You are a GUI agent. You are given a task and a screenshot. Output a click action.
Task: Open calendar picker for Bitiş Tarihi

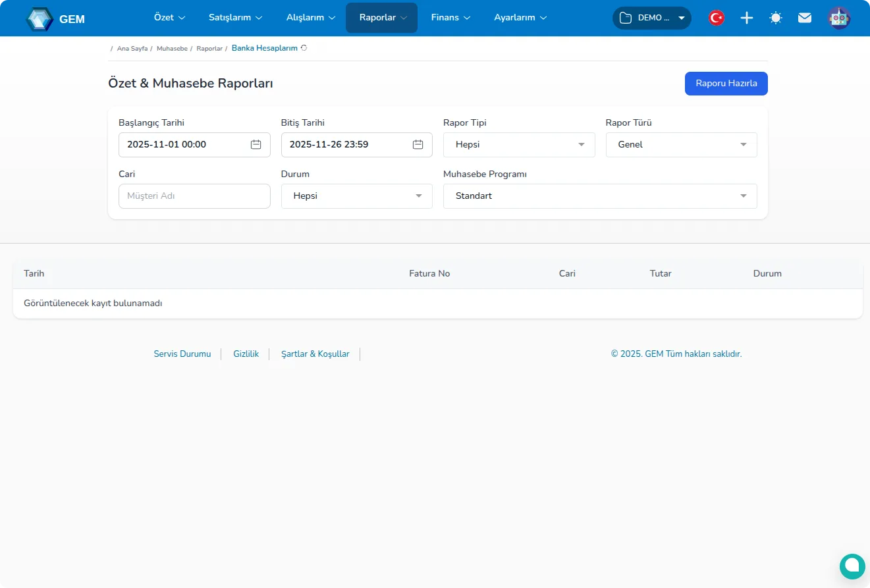418,145
